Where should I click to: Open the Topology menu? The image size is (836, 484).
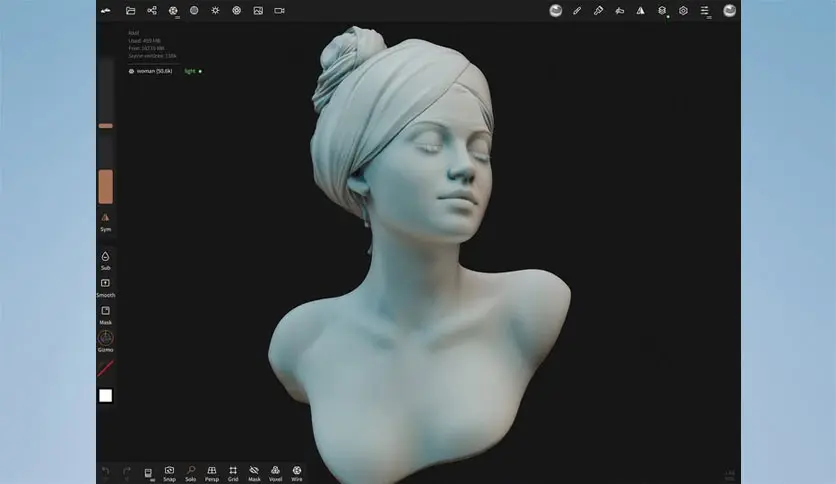173,11
